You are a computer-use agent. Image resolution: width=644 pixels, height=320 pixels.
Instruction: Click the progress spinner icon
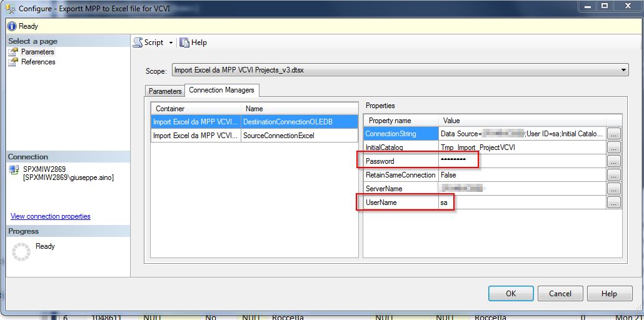click(21, 251)
